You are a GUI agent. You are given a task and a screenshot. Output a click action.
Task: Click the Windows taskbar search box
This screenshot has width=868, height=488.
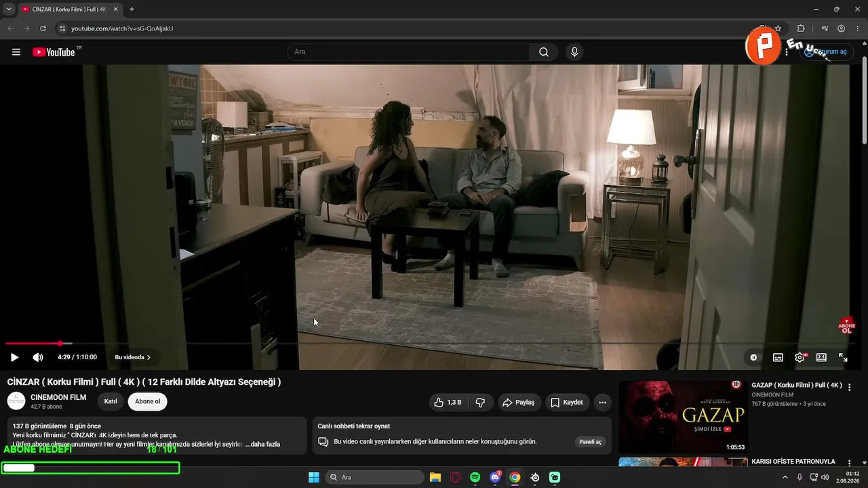point(375,477)
